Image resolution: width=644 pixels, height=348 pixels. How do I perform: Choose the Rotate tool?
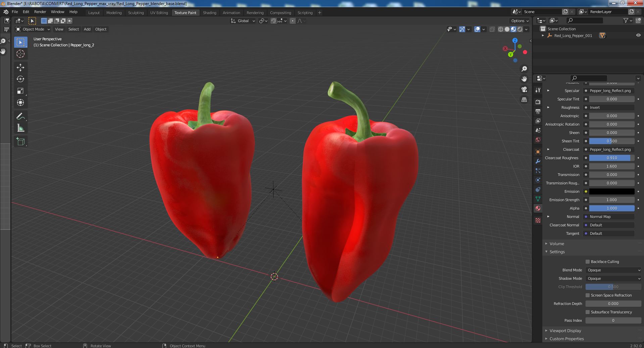coord(20,79)
